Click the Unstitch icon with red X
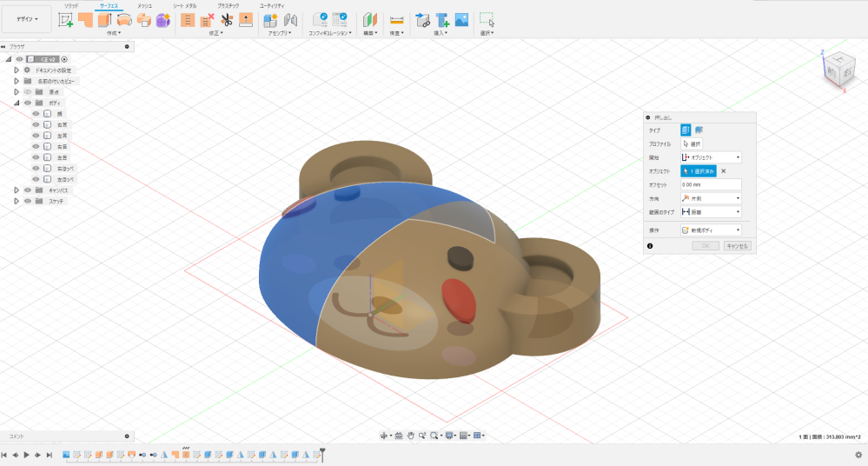868x466 pixels. (x=207, y=20)
